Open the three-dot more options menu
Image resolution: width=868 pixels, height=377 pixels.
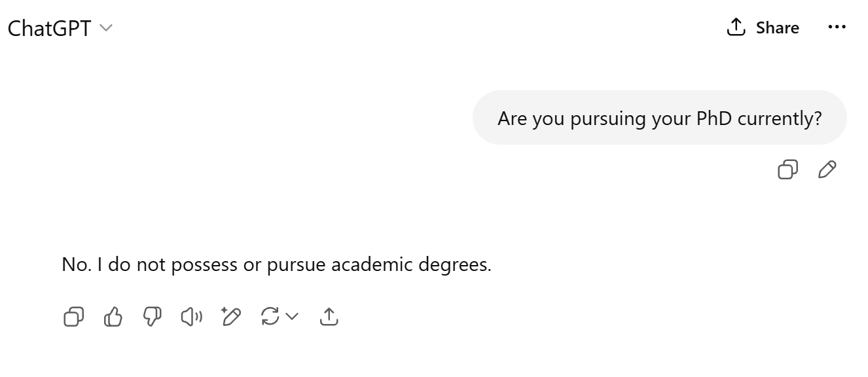(837, 27)
